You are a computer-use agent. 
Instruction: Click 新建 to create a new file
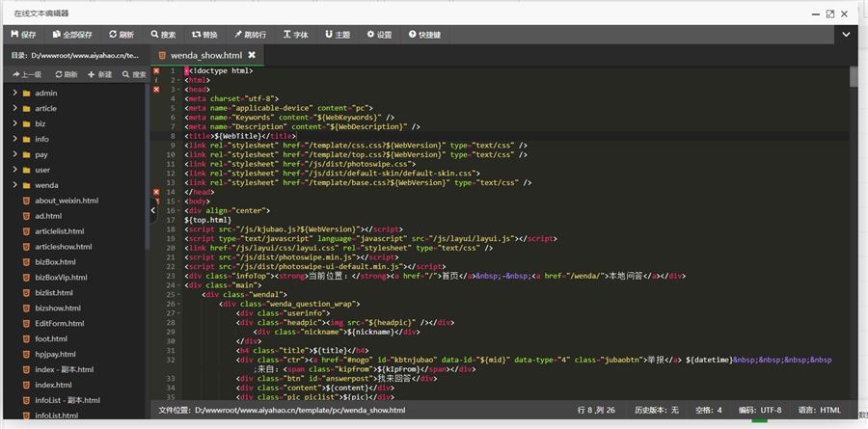click(100, 74)
